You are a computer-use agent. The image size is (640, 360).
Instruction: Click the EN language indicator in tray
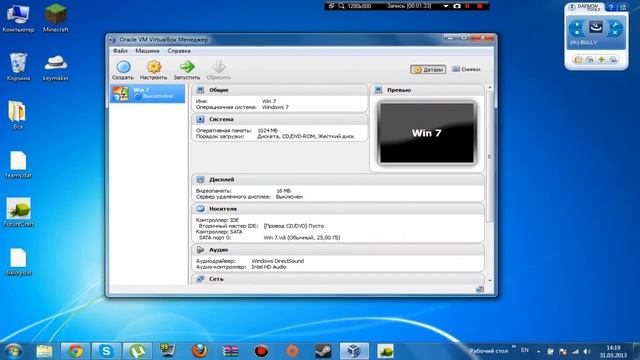click(x=525, y=351)
